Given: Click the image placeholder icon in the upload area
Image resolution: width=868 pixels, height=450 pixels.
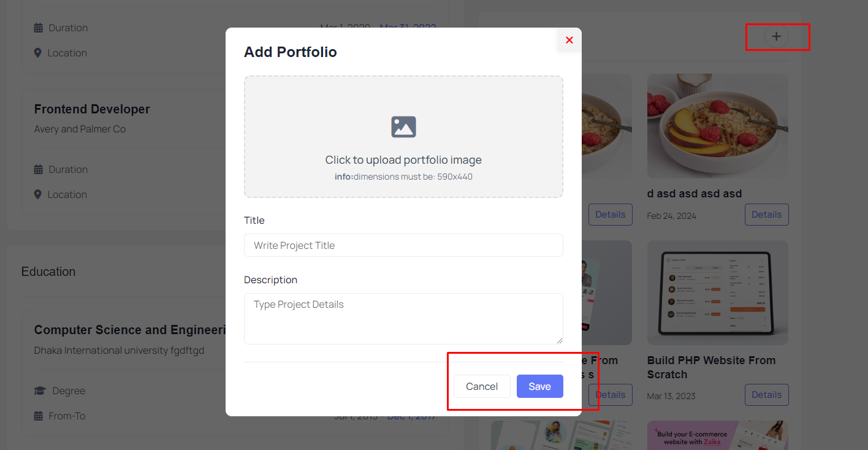Looking at the screenshot, I should [x=403, y=127].
